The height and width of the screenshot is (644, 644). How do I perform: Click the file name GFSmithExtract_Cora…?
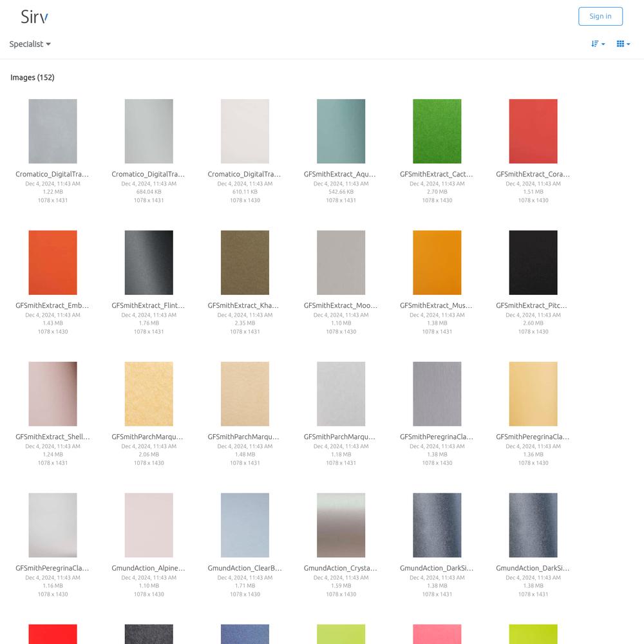[x=533, y=174]
